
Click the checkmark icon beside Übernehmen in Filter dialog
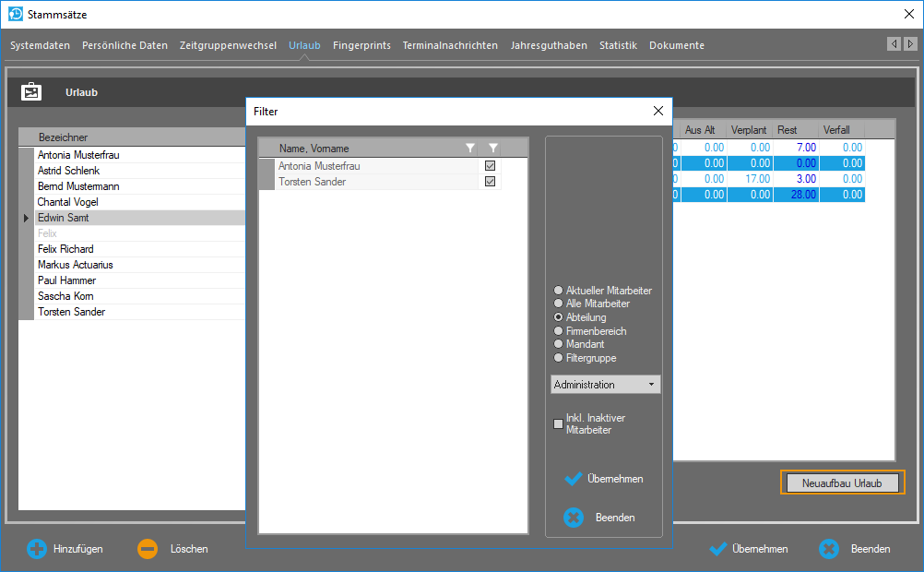pyautogui.click(x=574, y=479)
